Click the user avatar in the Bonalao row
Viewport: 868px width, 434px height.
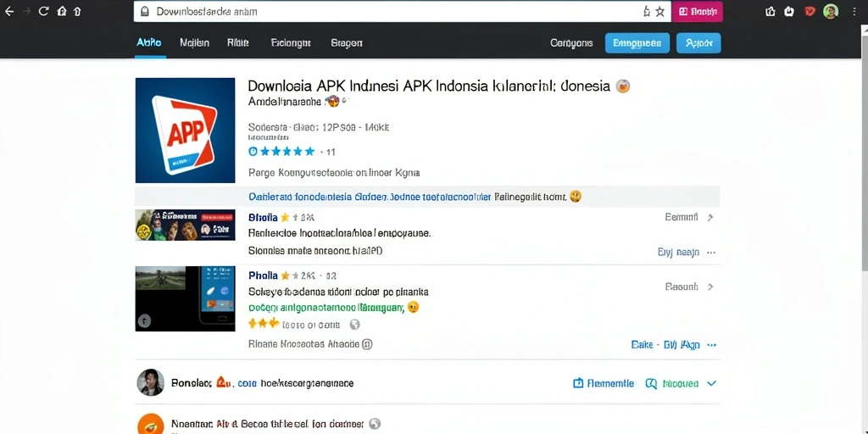(151, 382)
